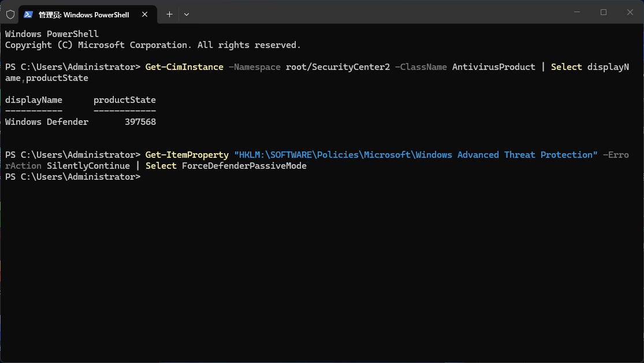Viewport: 644px width, 363px height.
Task: Click the Get-CimInstance command text
Action: click(x=184, y=67)
